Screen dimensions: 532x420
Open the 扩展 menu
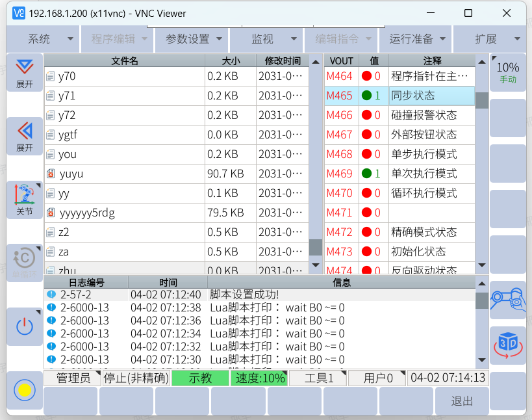click(490, 39)
